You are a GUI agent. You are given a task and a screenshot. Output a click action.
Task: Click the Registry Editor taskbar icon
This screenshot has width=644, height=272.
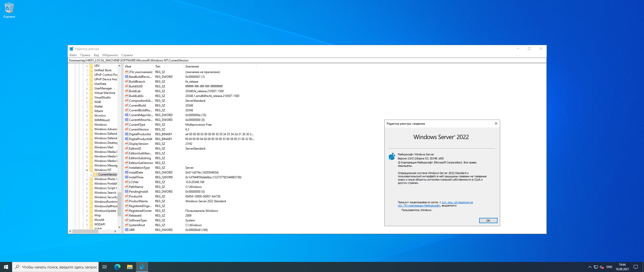tap(142, 267)
